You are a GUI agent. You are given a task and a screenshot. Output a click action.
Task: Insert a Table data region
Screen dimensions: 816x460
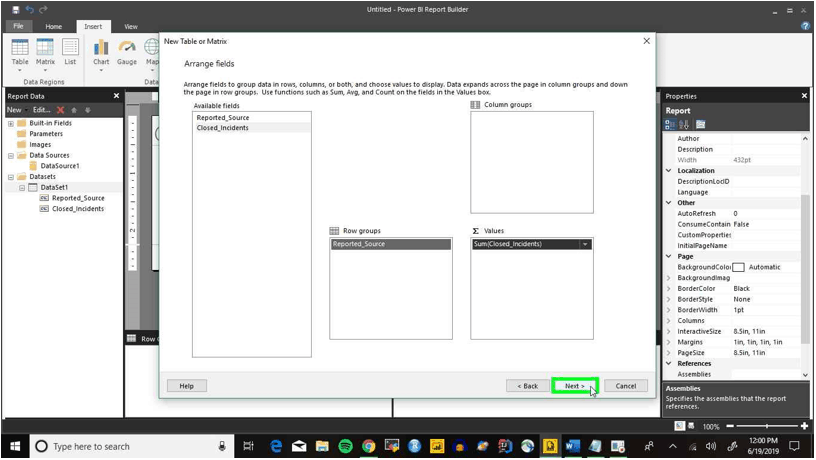[20, 53]
